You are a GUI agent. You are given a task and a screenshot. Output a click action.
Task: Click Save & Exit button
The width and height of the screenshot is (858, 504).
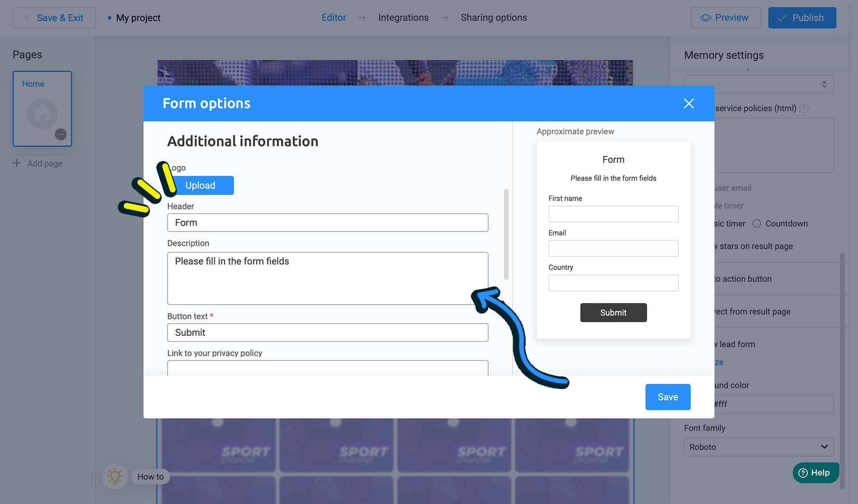pos(54,18)
